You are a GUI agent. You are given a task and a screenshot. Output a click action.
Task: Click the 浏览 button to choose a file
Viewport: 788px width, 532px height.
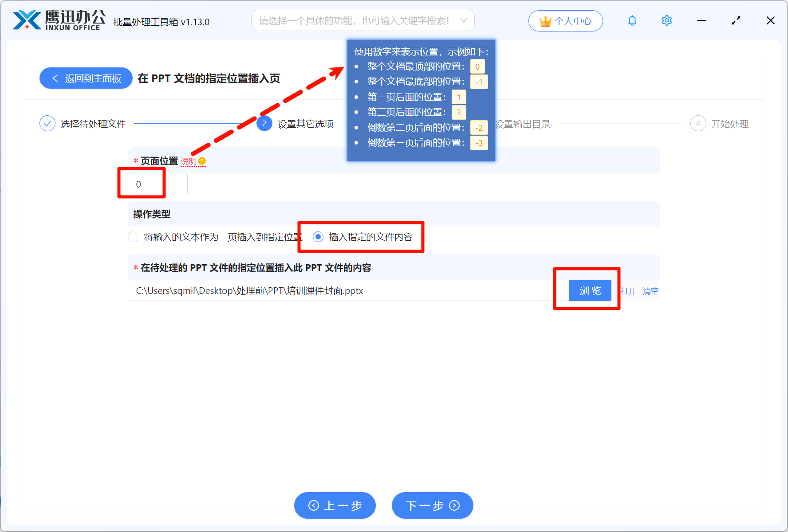590,290
